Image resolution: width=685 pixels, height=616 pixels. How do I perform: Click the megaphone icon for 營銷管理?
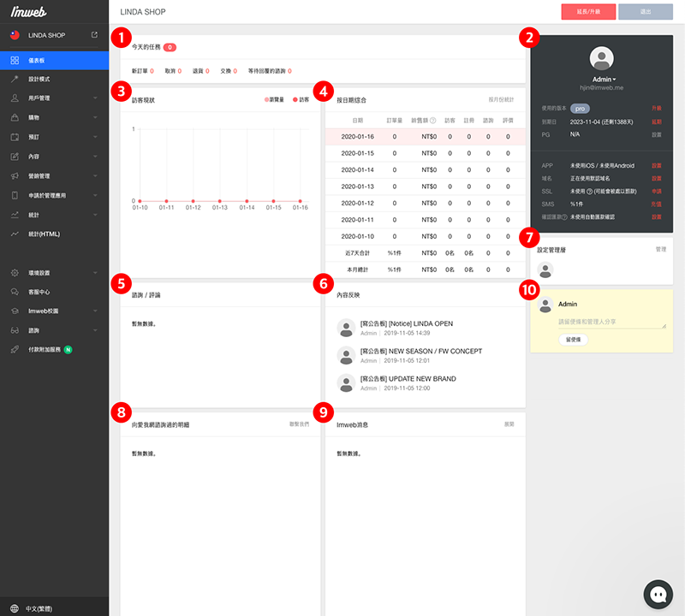pyautogui.click(x=15, y=176)
